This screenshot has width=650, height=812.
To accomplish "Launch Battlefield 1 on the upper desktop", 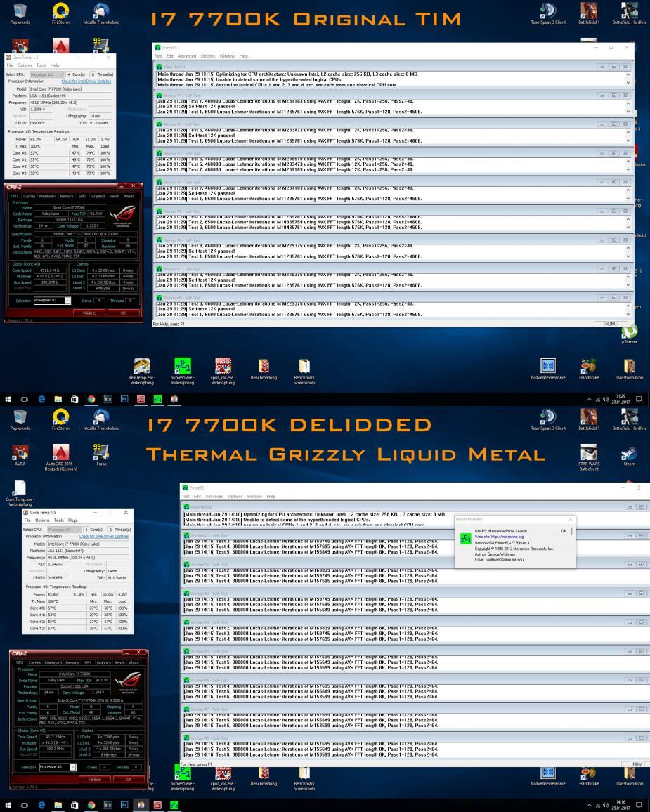I will pos(589,13).
